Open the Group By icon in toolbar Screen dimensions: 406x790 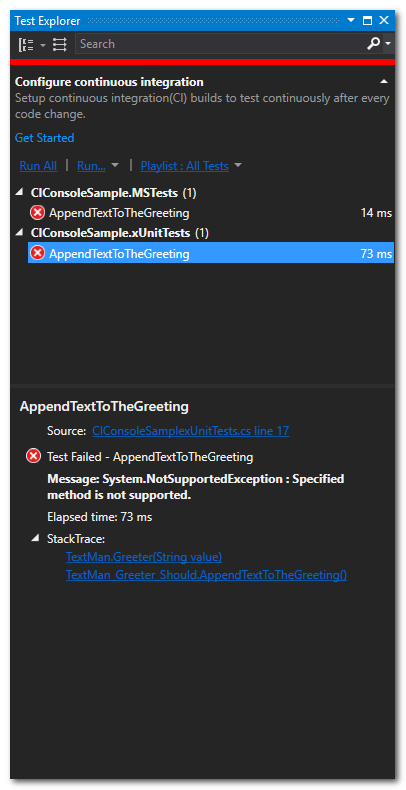coord(26,44)
